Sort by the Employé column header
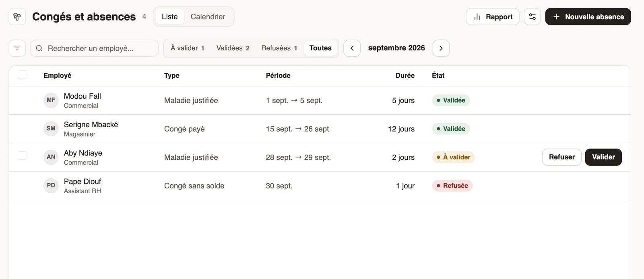This screenshot has width=644, height=279. [x=58, y=75]
